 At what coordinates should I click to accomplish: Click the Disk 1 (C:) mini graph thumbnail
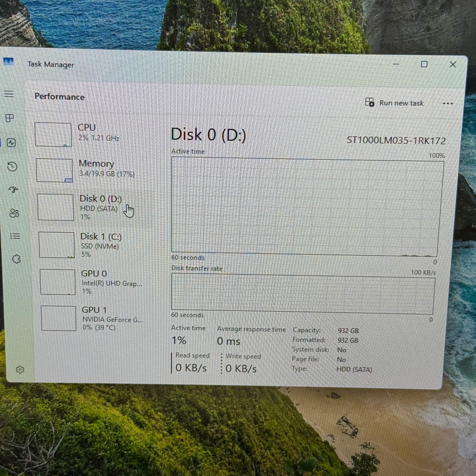point(57,245)
